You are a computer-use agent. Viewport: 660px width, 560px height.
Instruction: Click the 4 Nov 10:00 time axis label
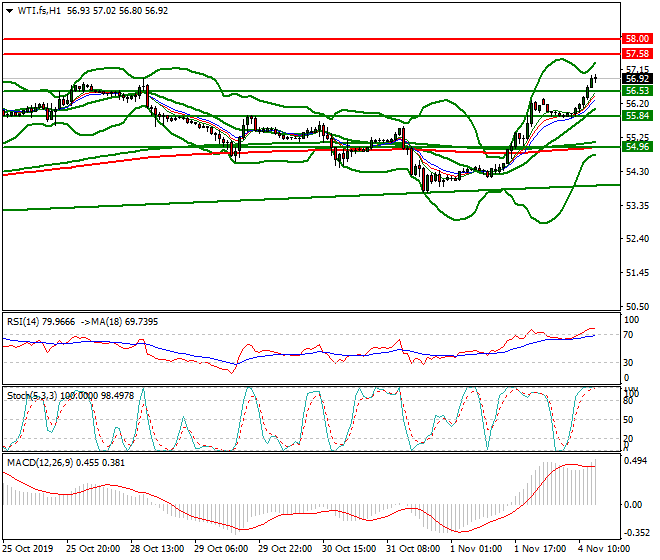(604, 549)
